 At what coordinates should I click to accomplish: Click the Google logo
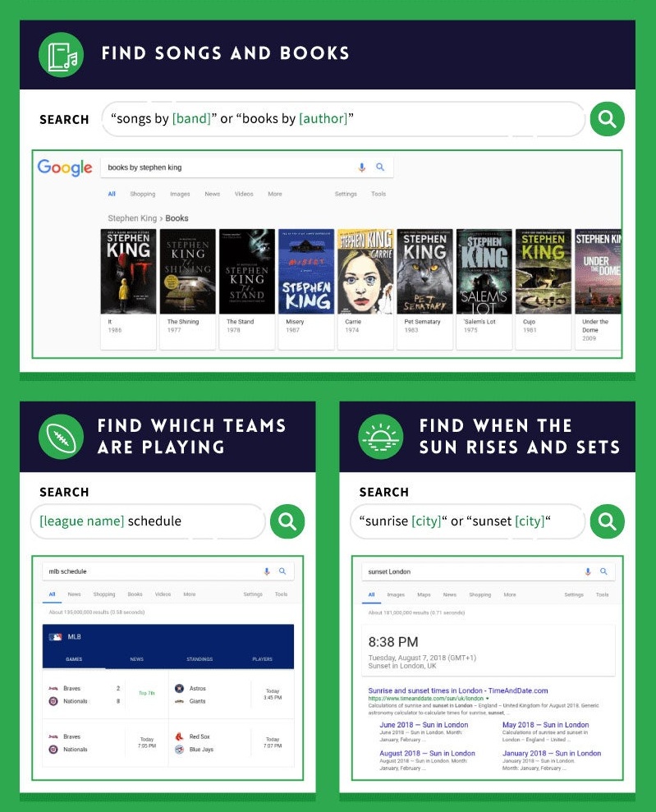[65, 167]
